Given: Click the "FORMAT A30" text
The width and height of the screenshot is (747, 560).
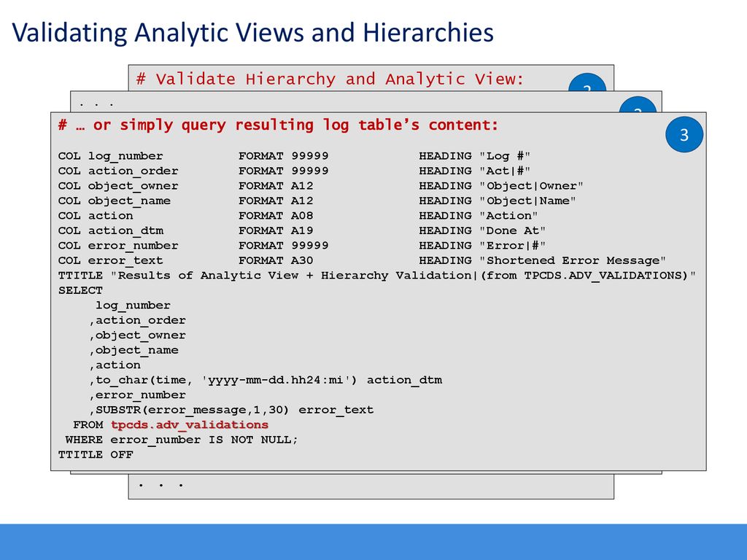Looking at the screenshot, I should pyautogui.click(x=276, y=260).
